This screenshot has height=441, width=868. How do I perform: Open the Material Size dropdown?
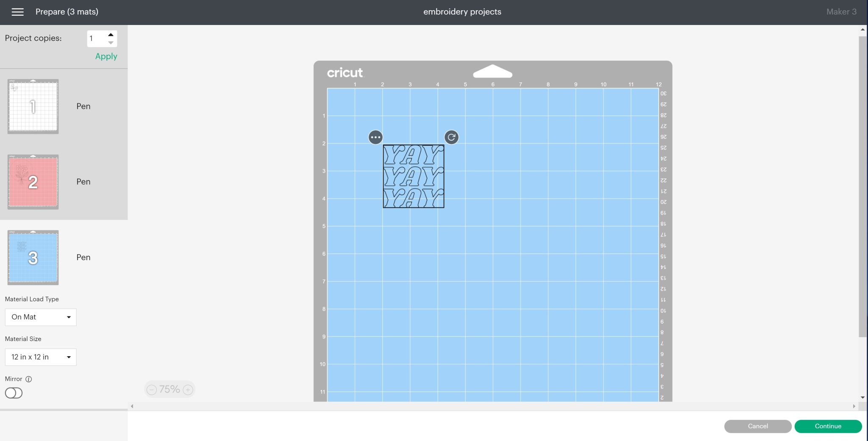click(41, 357)
